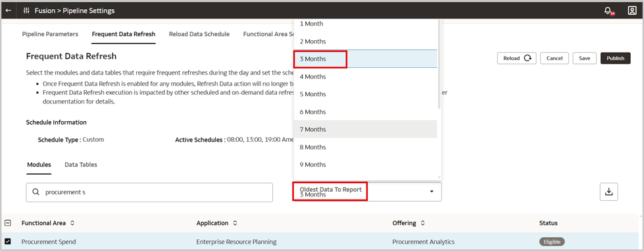Click the Save button

pos(584,59)
